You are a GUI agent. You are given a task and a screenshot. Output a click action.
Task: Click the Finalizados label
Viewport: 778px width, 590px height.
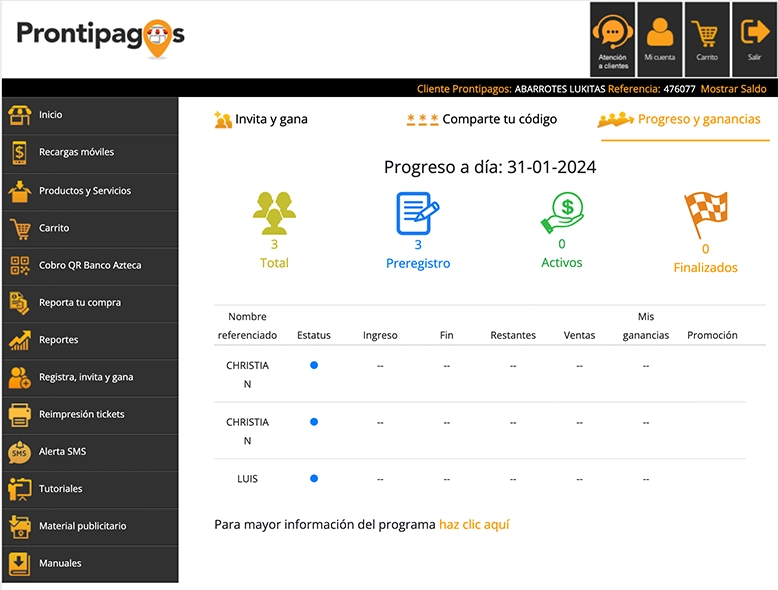(706, 268)
